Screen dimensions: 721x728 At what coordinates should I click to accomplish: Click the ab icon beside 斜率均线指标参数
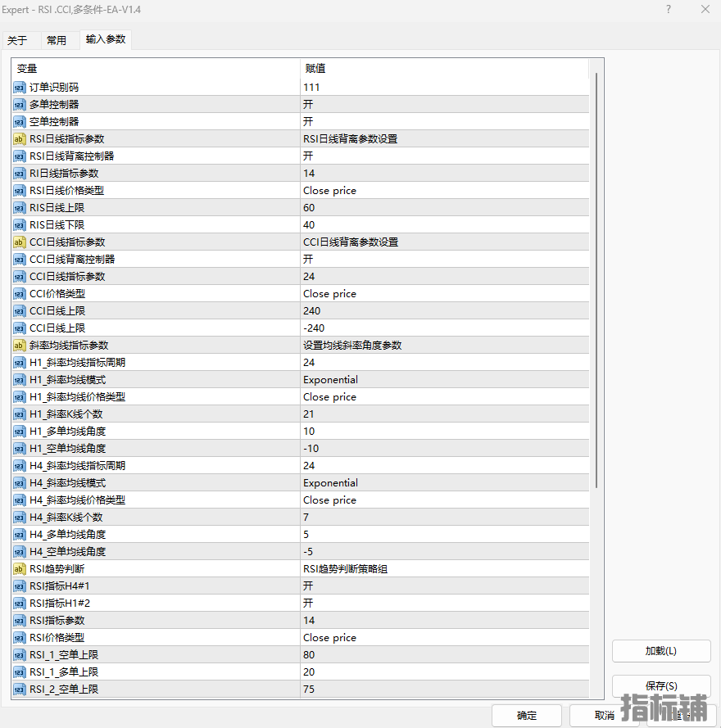tap(19, 345)
